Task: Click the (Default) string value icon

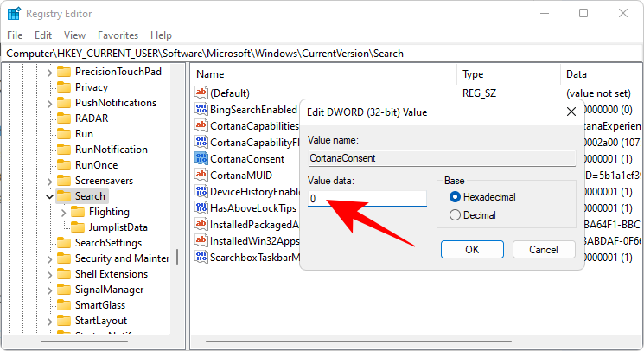Action: [201, 93]
